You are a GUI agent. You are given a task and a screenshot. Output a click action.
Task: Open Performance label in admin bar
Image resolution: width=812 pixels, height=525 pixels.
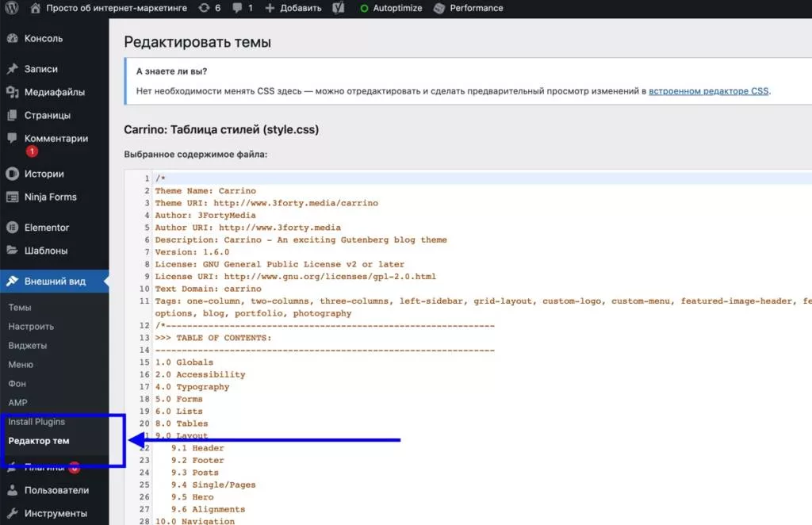click(477, 8)
